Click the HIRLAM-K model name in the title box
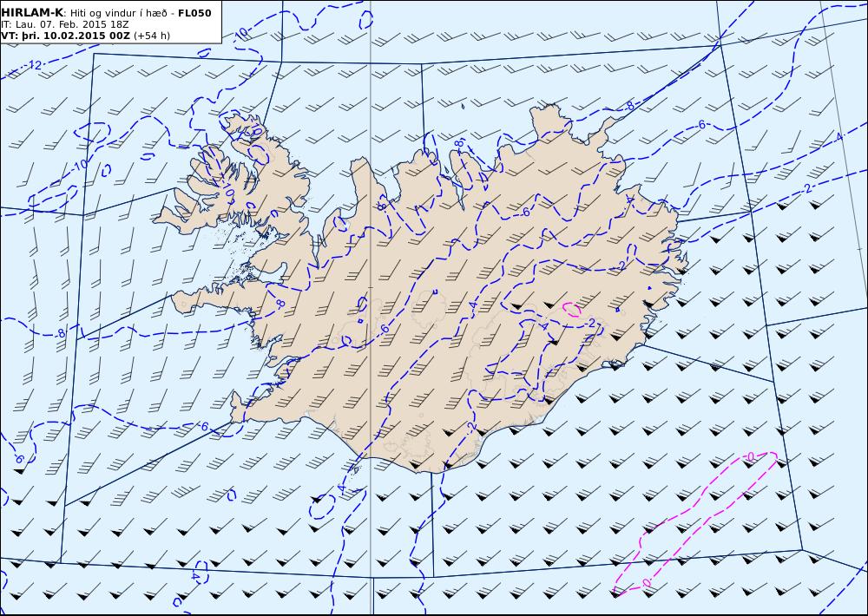The width and height of the screenshot is (868, 616). pos(32,12)
